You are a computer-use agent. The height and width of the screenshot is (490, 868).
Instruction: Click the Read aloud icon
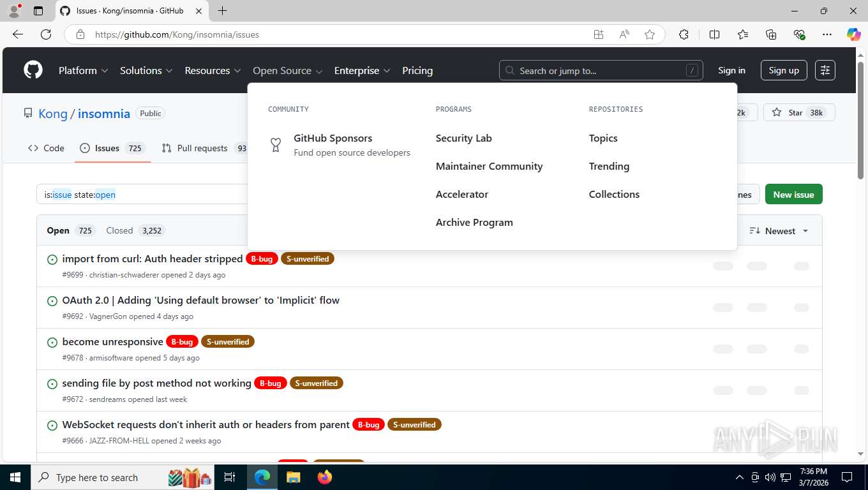(624, 34)
